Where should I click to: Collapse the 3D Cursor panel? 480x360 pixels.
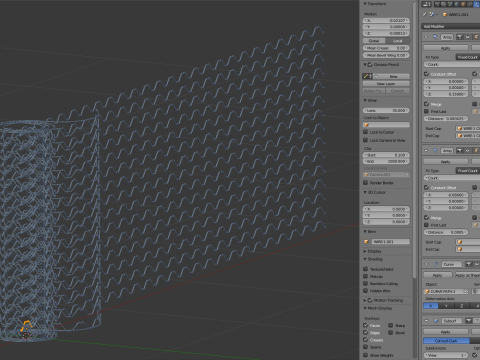365,192
